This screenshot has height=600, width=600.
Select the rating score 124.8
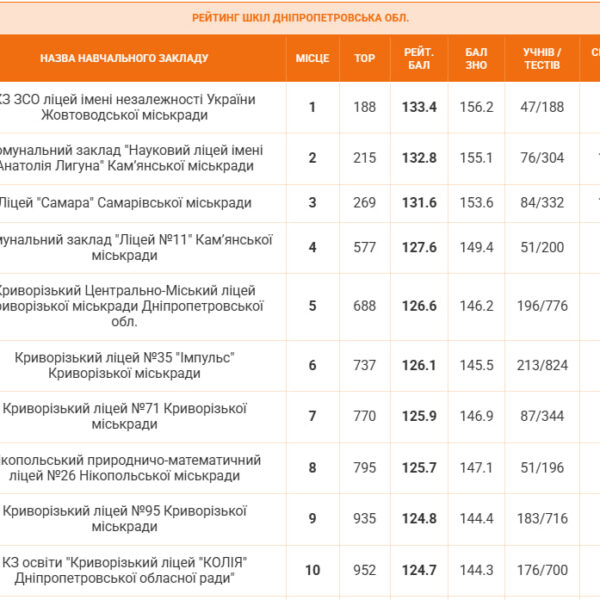(x=419, y=519)
